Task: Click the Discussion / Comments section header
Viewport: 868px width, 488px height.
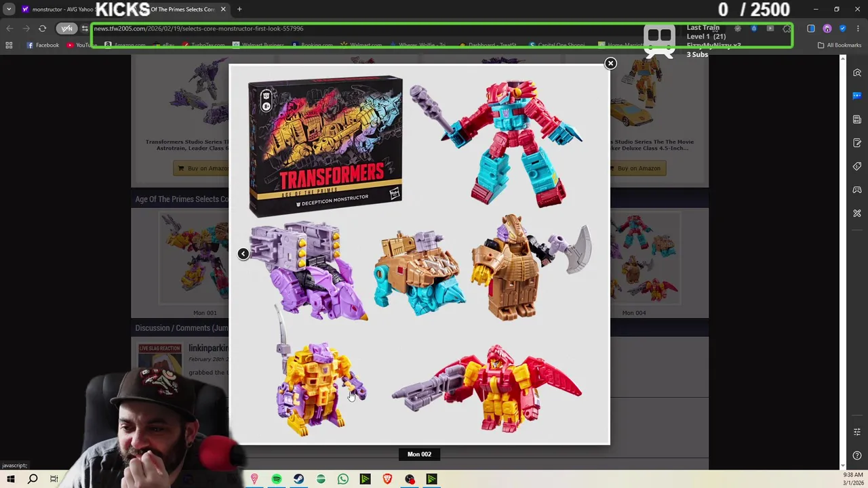Action: point(181,328)
